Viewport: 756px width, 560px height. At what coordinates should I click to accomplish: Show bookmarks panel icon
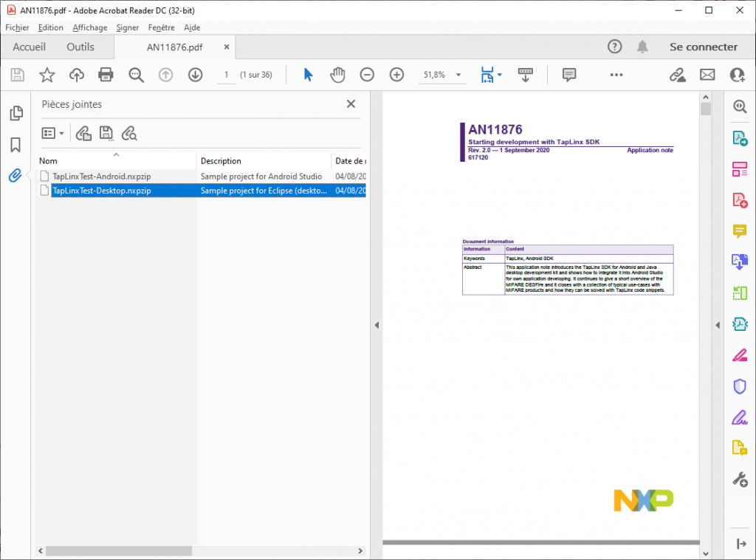(16, 145)
